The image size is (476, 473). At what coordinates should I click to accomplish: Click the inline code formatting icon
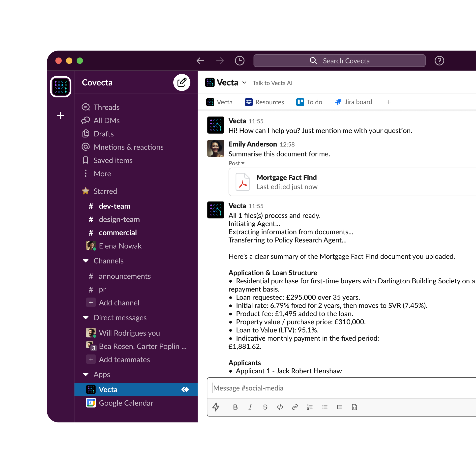pyautogui.click(x=280, y=407)
